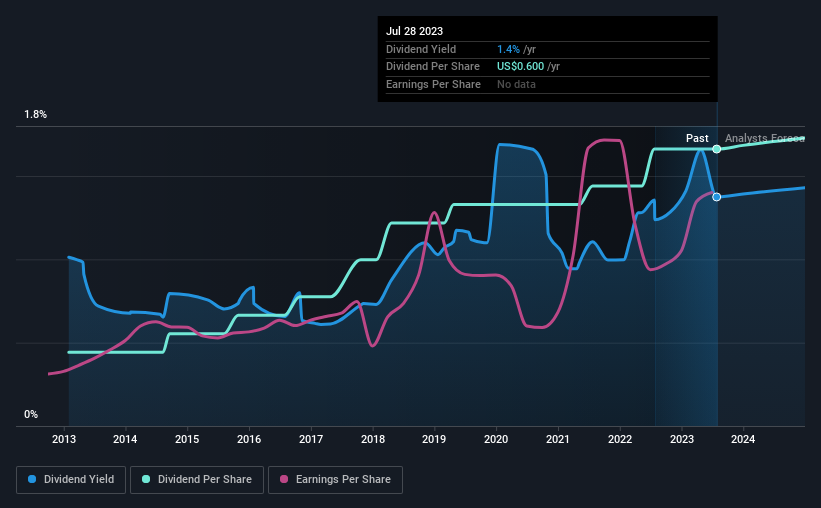Click the Analysts Forecast label
The image size is (821, 508).
point(764,138)
